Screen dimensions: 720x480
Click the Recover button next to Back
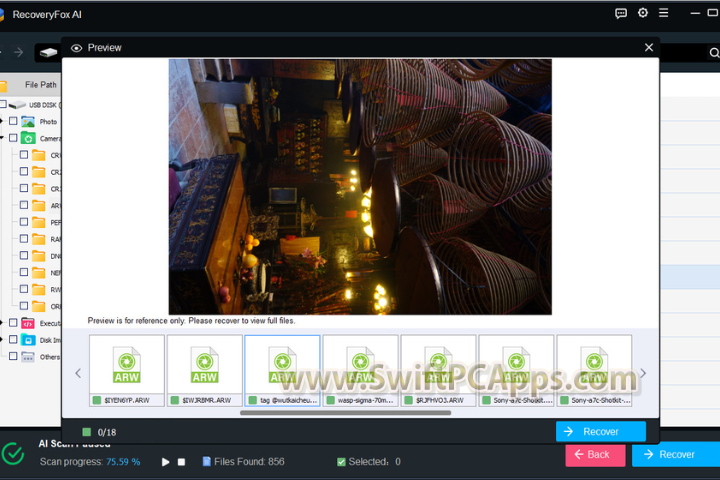point(676,454)
